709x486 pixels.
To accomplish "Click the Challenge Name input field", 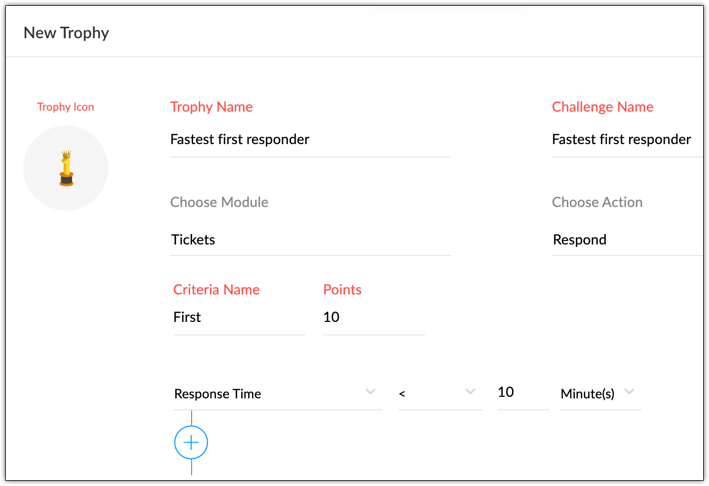I will click(625, 140).
